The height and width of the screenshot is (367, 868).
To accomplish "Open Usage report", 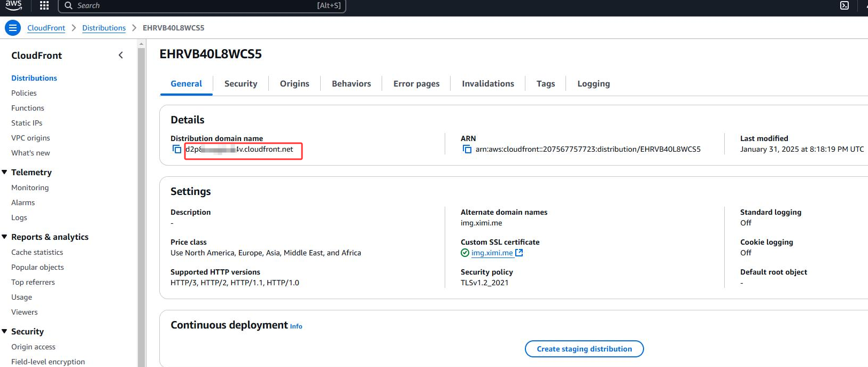I will tap(21, 297).
